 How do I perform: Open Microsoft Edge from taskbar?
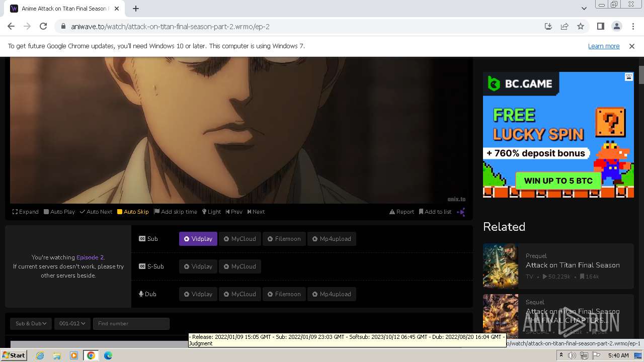[108, 355]
